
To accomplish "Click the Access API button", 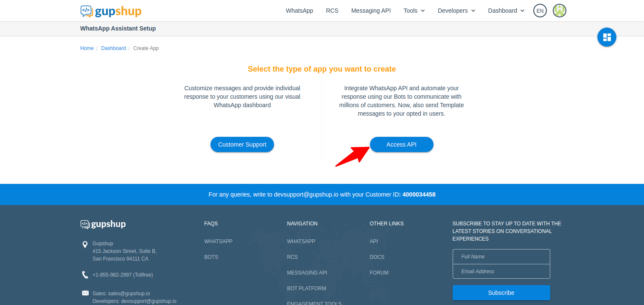I will coord(402,144).
